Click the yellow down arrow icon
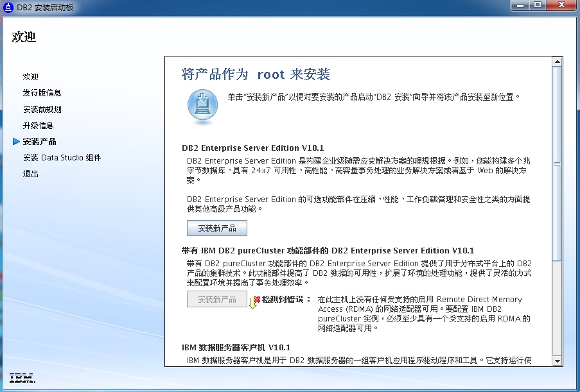580x392 pixels. click(252, 303)
